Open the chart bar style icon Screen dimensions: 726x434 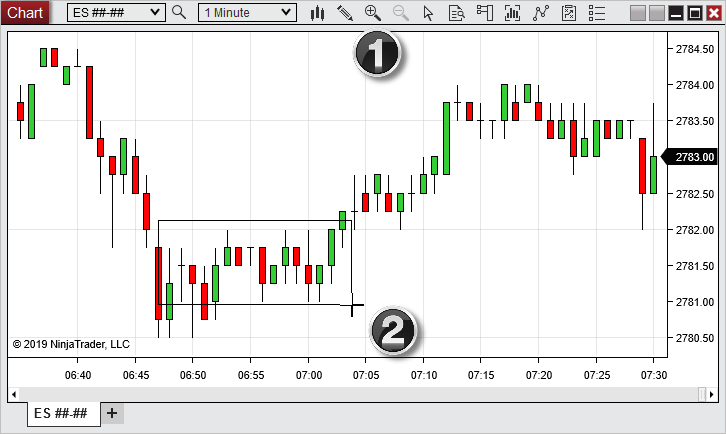(x=317, y=13)
